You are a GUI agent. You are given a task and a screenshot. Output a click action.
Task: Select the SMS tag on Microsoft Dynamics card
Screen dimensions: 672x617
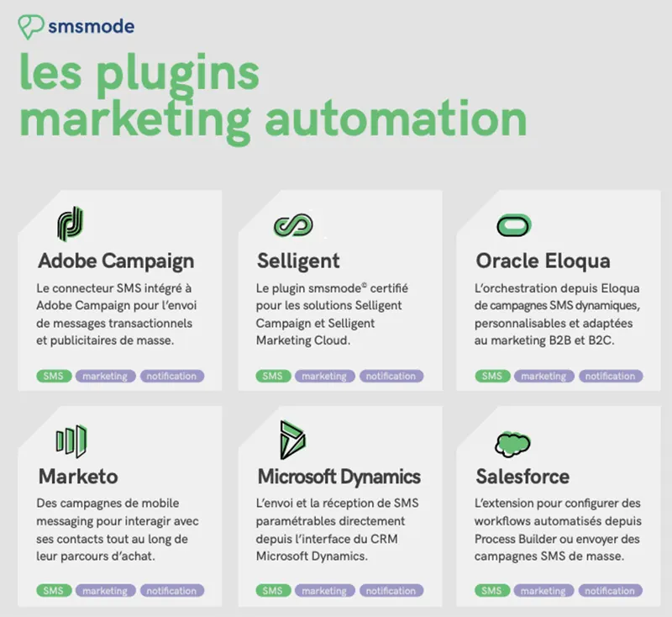coord(273,590)
